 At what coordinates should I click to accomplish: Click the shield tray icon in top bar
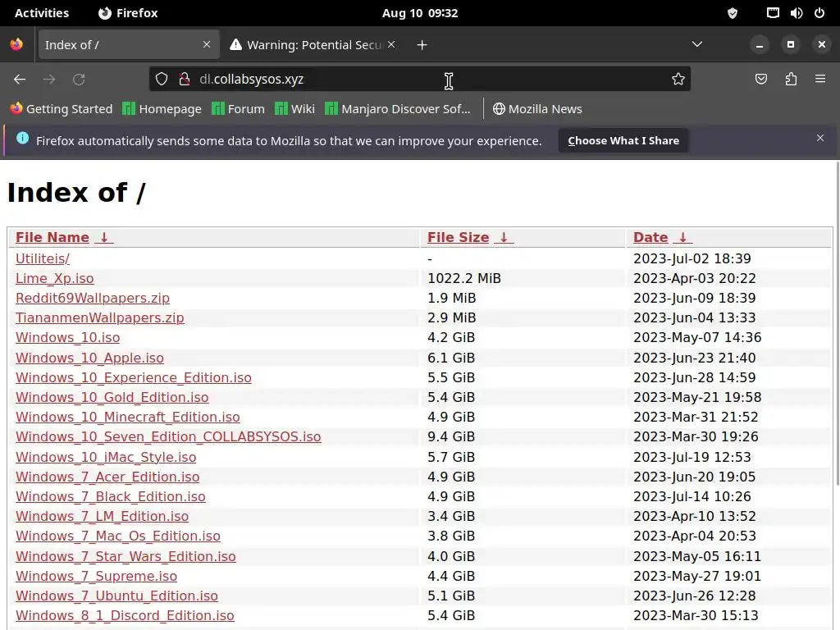pyautogui.click(x=733, y=13)
